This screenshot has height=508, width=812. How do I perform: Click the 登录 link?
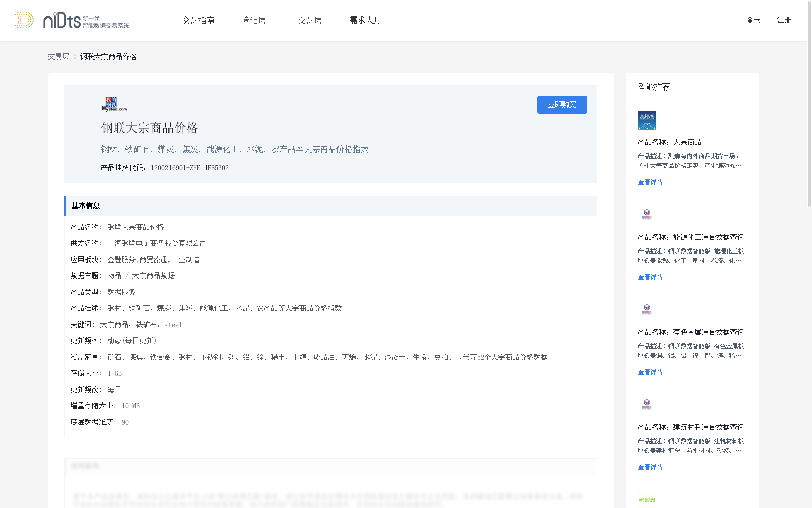753,20
